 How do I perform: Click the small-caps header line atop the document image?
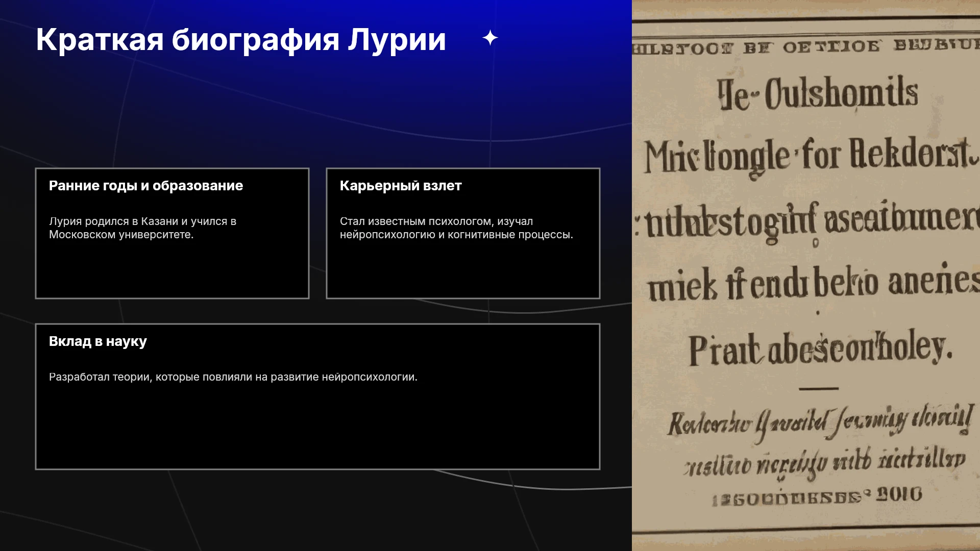pyautogui.click(x=806, y=47)
